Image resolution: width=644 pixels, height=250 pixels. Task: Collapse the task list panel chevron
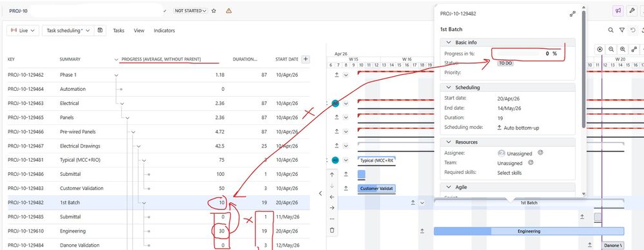321,193
